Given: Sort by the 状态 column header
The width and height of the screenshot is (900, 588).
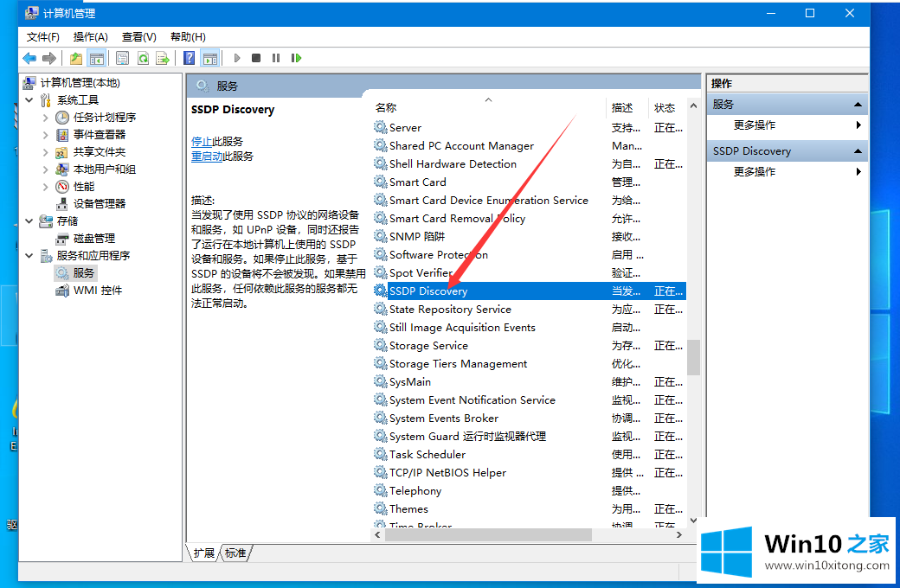Looking at the screenshot, I should [667, 107].
